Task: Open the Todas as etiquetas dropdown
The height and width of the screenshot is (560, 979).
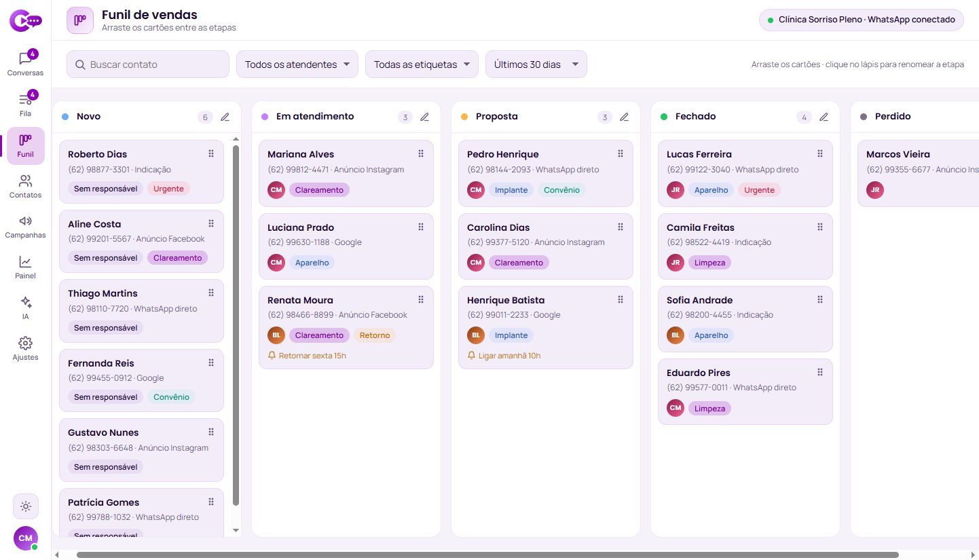Action: pos(422,64)
